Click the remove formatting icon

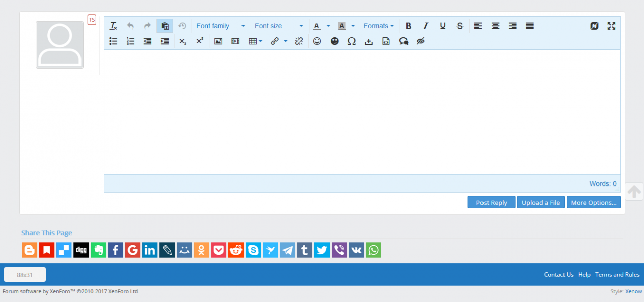113,26
